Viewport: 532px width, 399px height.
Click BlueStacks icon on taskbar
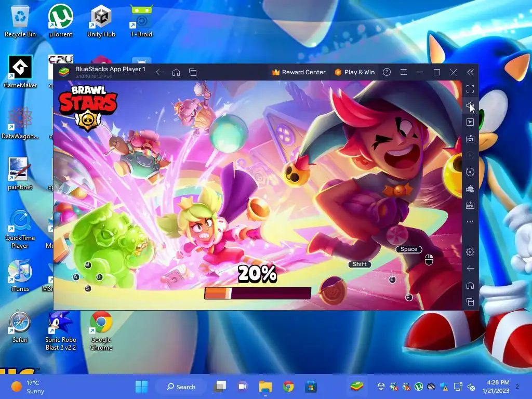[x=356, y=387]
